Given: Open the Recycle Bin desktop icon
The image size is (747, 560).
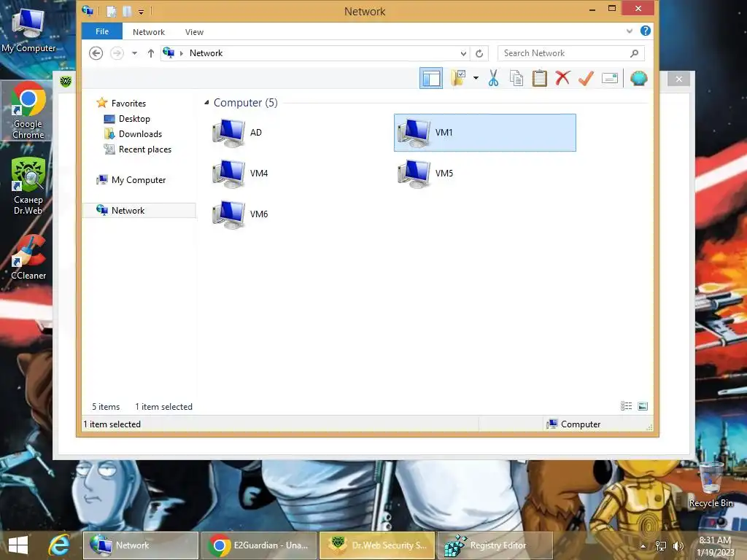Looking at the screenshot, I should pyautogui.click(x=711, y=485).
